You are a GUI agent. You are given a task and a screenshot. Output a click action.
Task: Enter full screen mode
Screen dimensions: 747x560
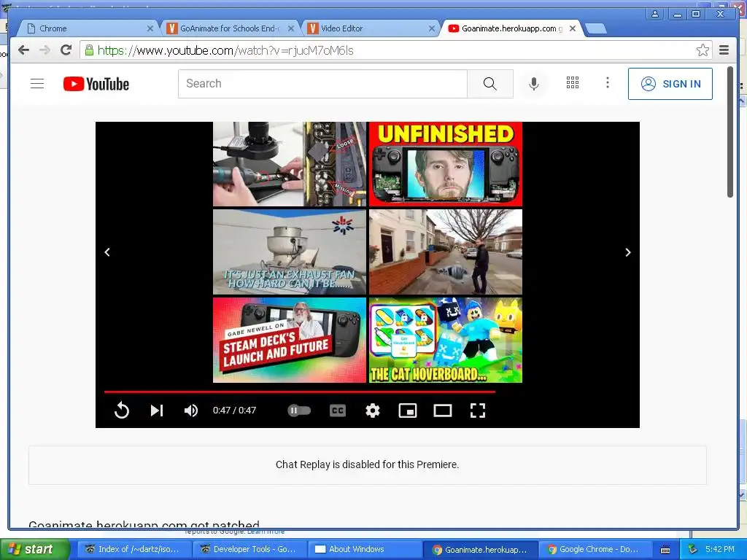point(477,410)
